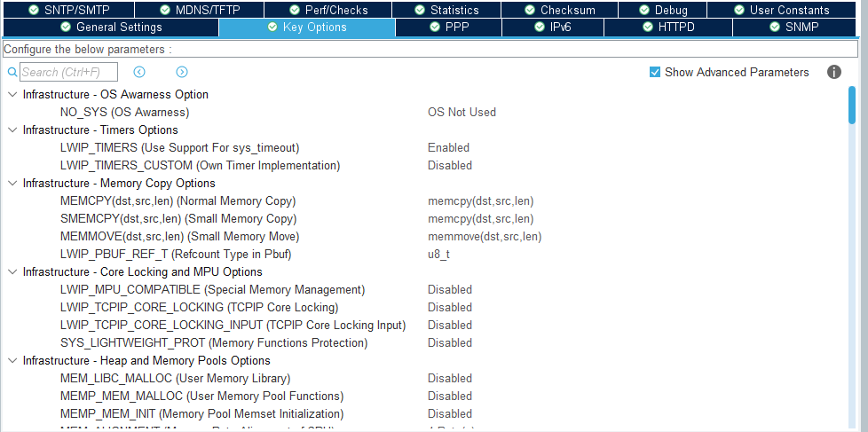
Task: Change LWIP_TIMERS Enabled value
Action: point(448,147)
